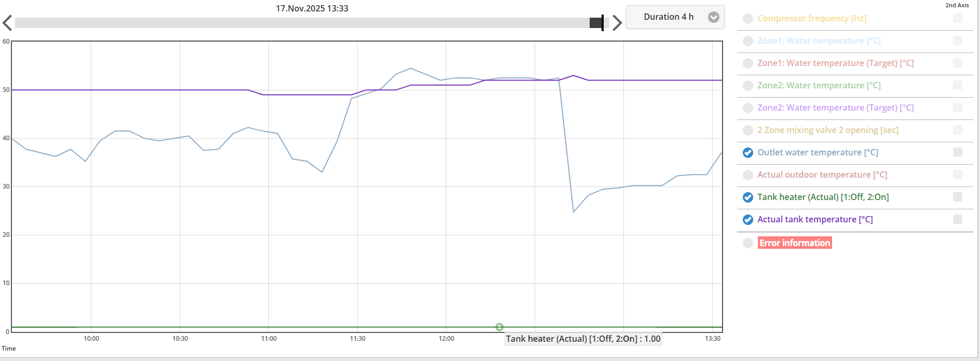Enable the Error information indicator

coord(748,243)
